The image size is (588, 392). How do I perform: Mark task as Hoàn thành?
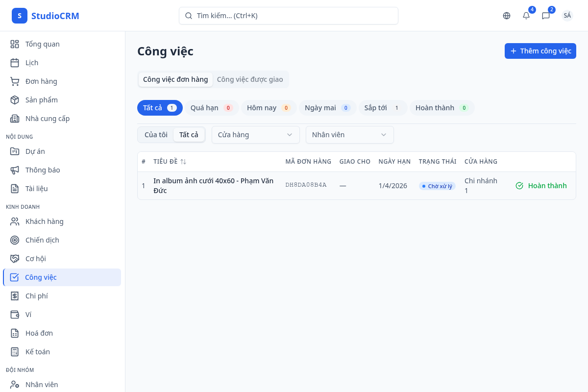pyautogui.click(x=541, y=186)
